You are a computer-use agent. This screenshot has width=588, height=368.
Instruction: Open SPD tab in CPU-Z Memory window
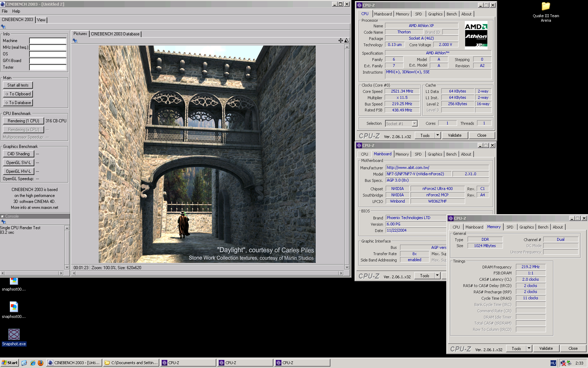510,227
